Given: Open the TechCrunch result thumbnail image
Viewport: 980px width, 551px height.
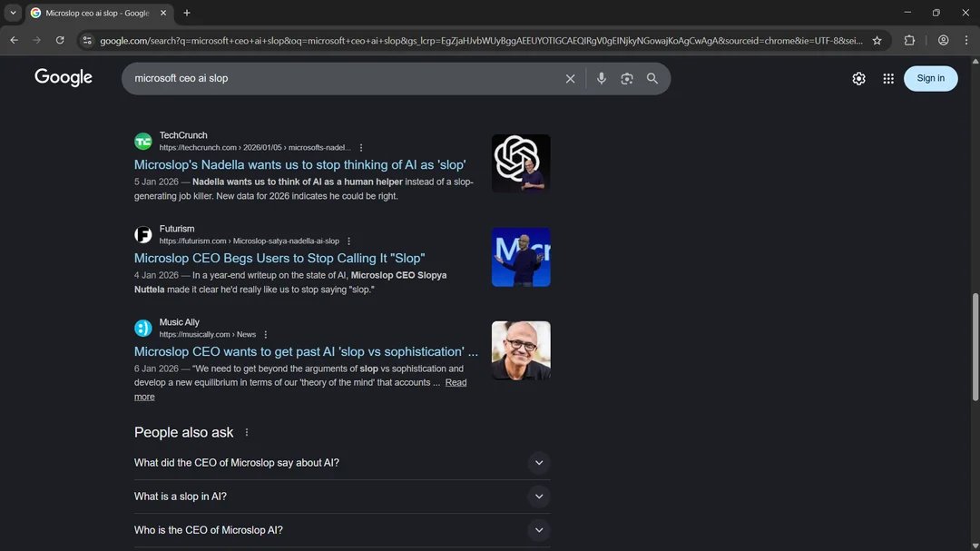Looking at the screenshot, I should [521, 163].
